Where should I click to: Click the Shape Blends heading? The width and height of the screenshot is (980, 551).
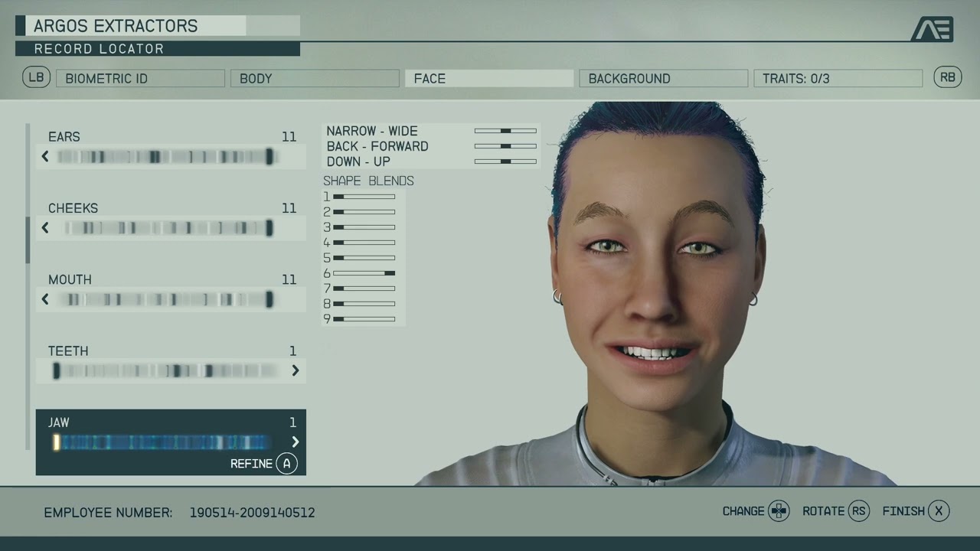coord(368,181)
